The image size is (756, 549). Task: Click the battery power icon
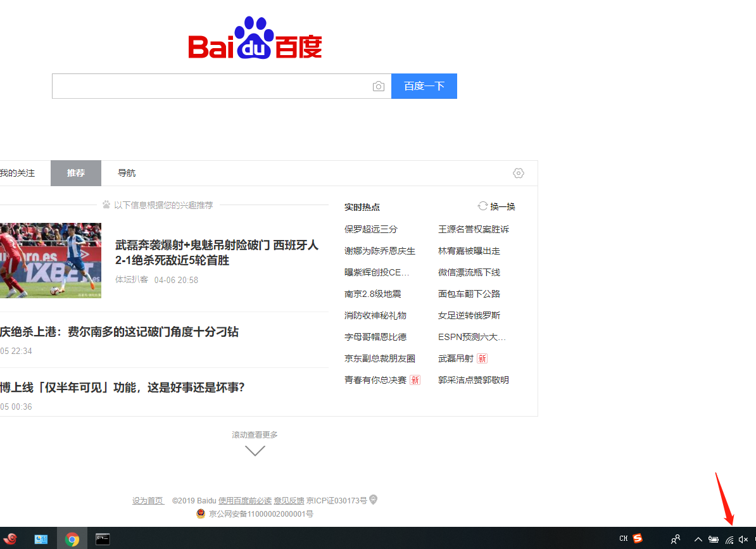(713, 540)
